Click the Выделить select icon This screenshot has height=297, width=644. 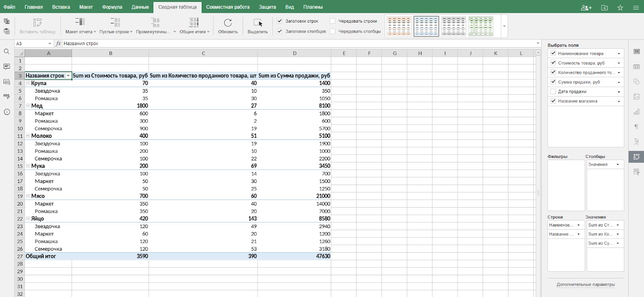(258, 23)
